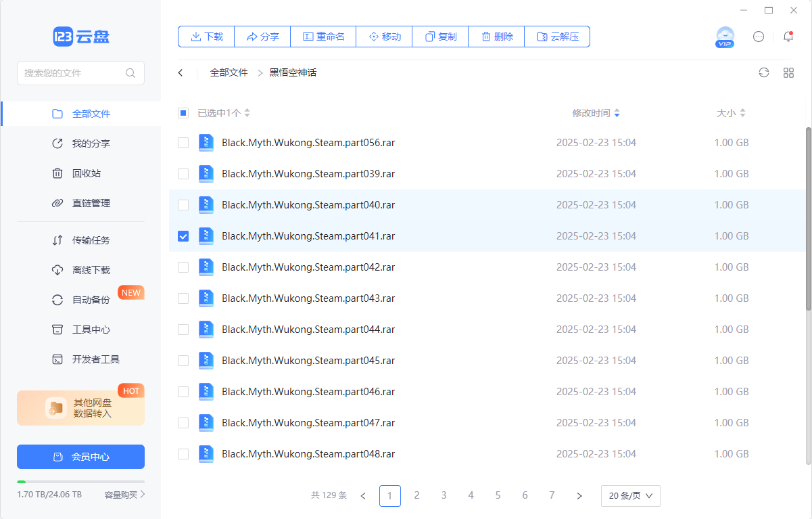Open the 20 条/页 page size dropdown
The image size is (812, 519).
coord(630,495)
